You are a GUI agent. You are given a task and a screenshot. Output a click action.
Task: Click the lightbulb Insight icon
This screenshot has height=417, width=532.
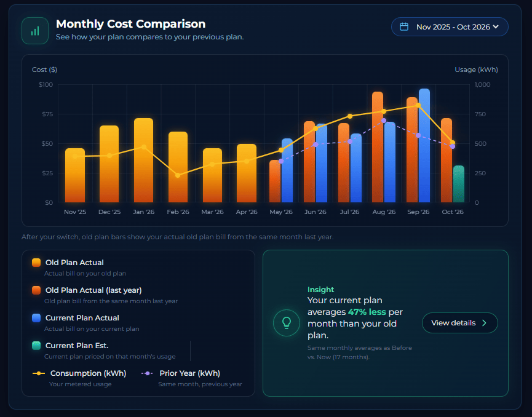(x=287, y=323)
